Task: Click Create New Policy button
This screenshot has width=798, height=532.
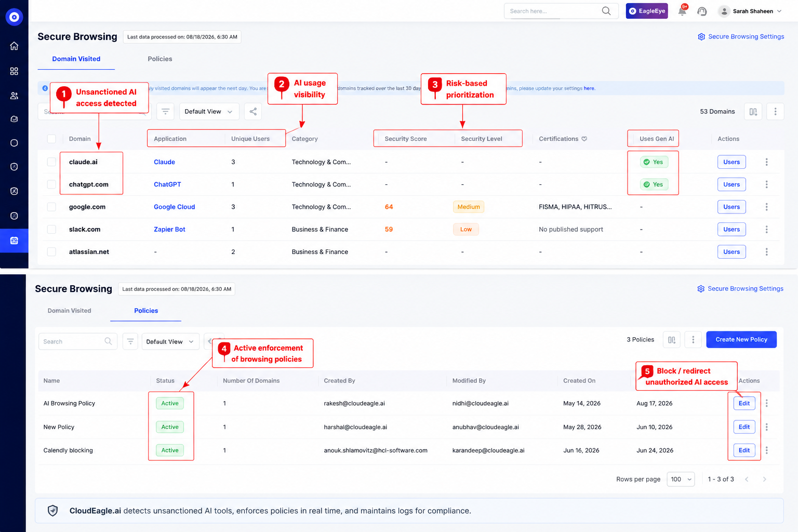Action: tap(741, 340)
